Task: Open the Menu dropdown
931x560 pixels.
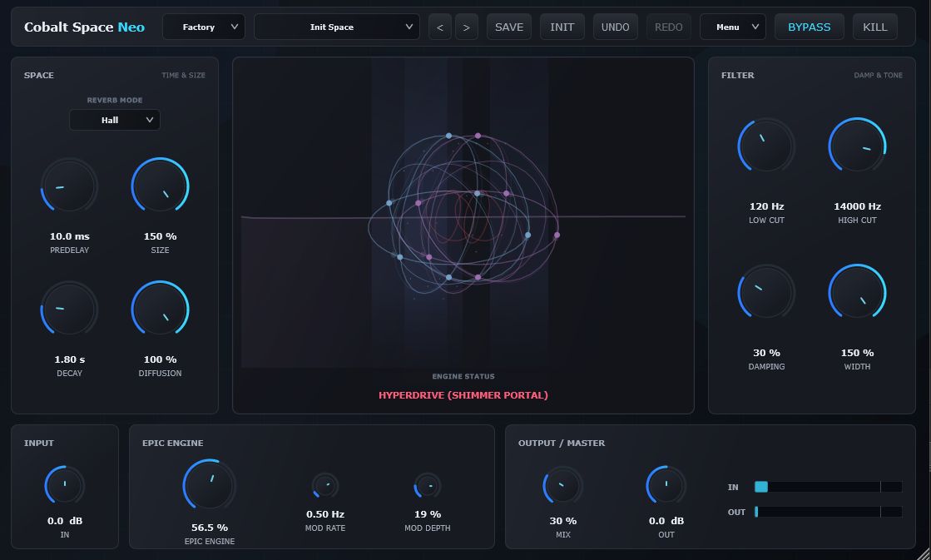Action: [733, 27]
